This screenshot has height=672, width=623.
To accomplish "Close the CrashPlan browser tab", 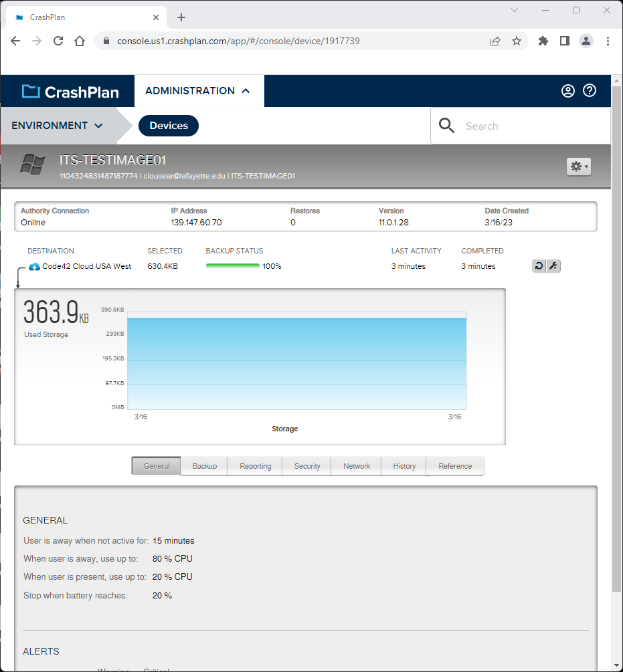I will pyautogui.click(x=156, y=17).
